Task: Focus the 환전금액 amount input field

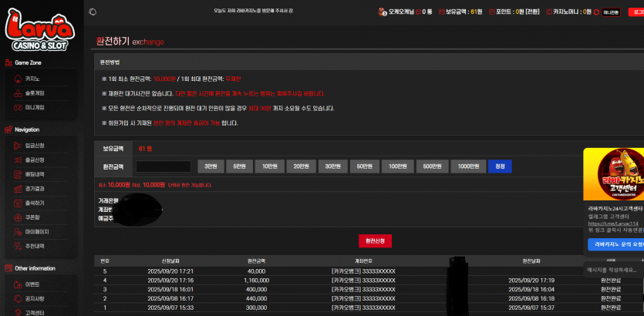Action: [164, 166]
